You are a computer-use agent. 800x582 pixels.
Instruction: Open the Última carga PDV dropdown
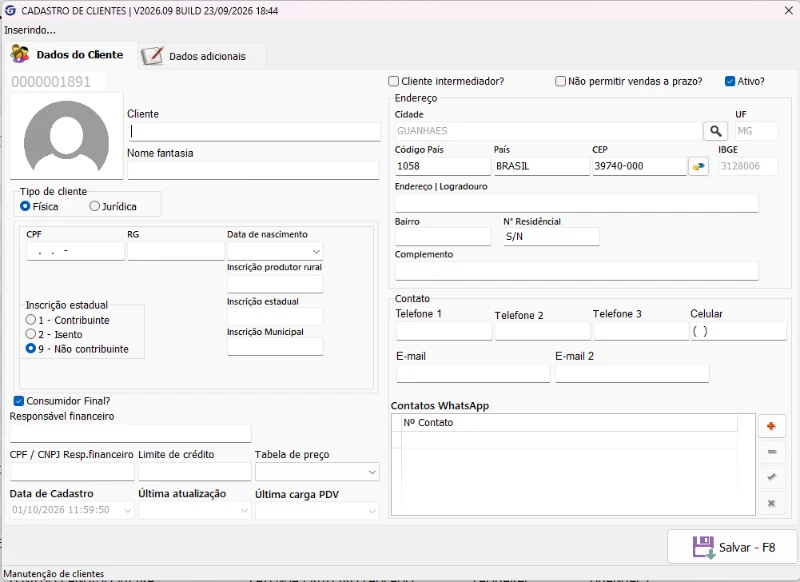tap(372, 511)
